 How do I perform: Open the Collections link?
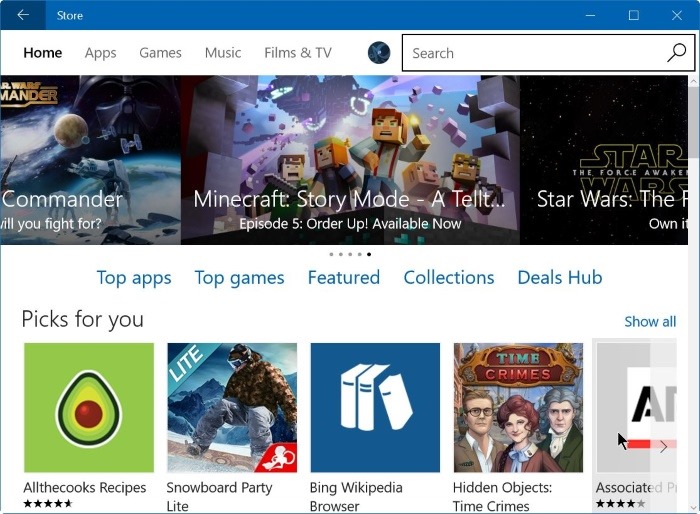pos(449,277)
